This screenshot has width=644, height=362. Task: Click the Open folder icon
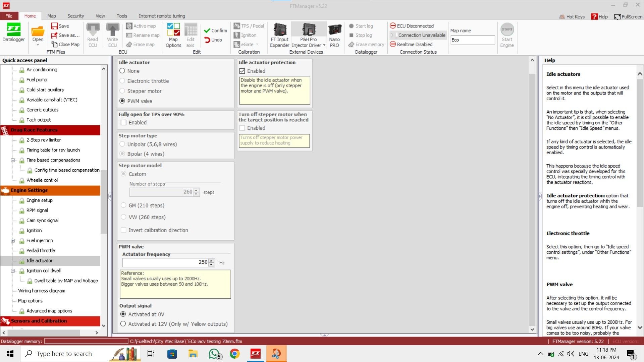(x=38, y=32)
